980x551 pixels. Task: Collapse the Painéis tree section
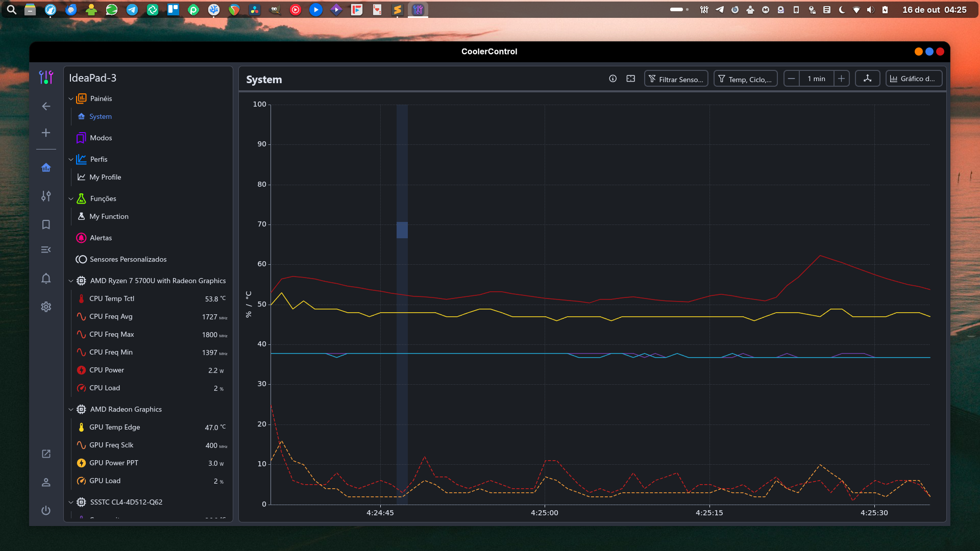[71, 98]
